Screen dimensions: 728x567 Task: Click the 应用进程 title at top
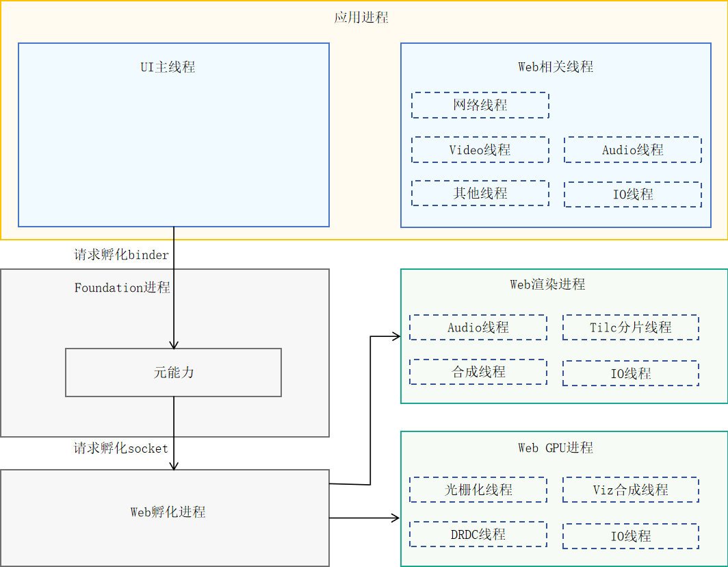[361, 18]
